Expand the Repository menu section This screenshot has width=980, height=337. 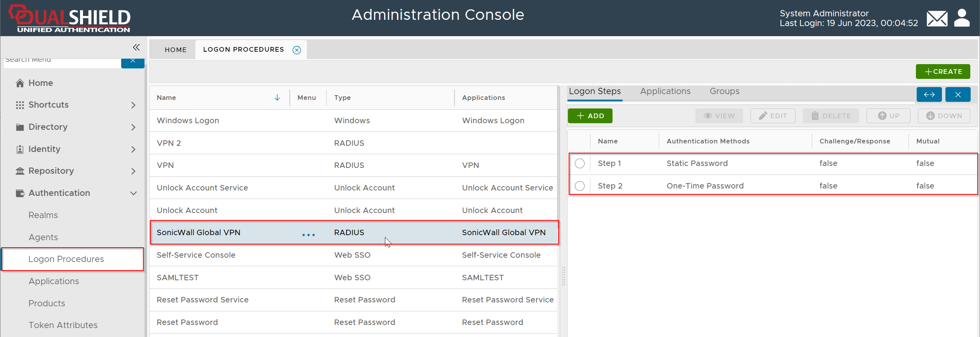pos(133,171)
